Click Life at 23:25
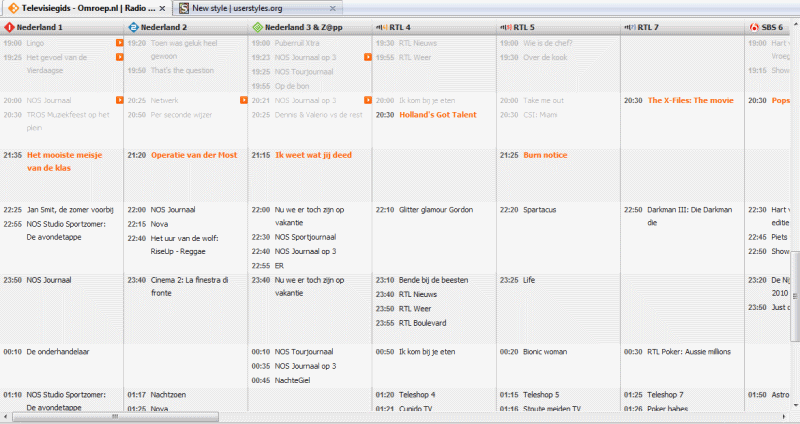This screenshot has height=424, width=800. 529,280
